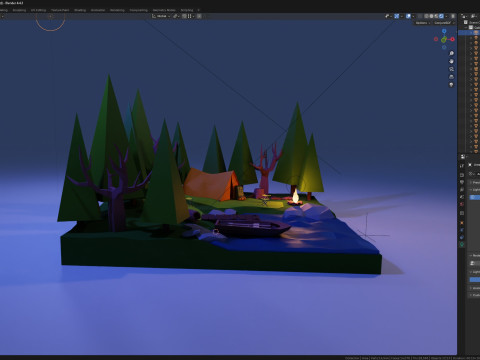Click the negative X axis gizmo circle
This screenshot has height=360, width=480.
436,39
